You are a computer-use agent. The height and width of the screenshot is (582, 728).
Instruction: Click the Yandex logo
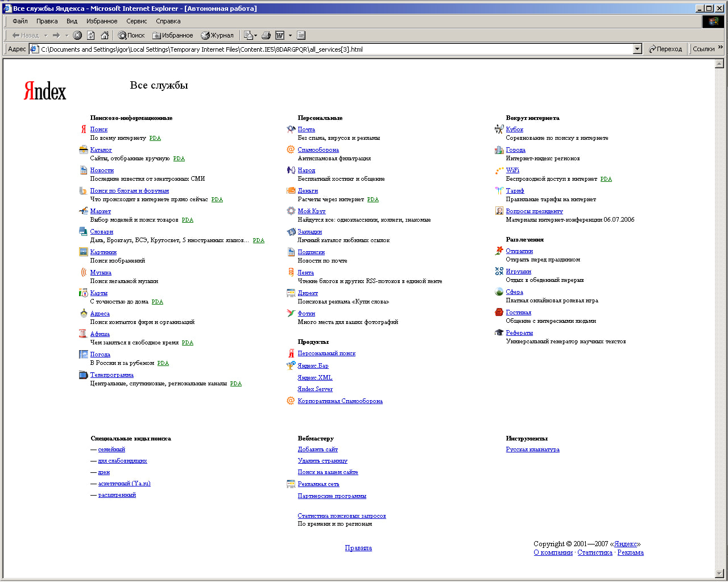pyautogui.click(x=45, y=91)
